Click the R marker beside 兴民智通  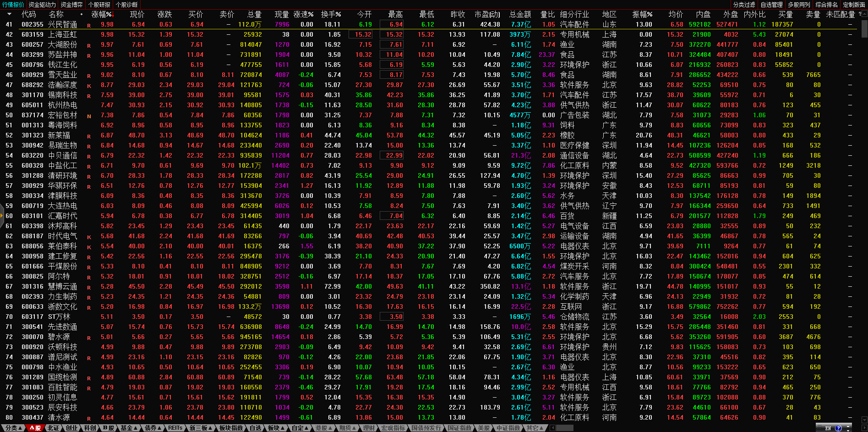89,25
